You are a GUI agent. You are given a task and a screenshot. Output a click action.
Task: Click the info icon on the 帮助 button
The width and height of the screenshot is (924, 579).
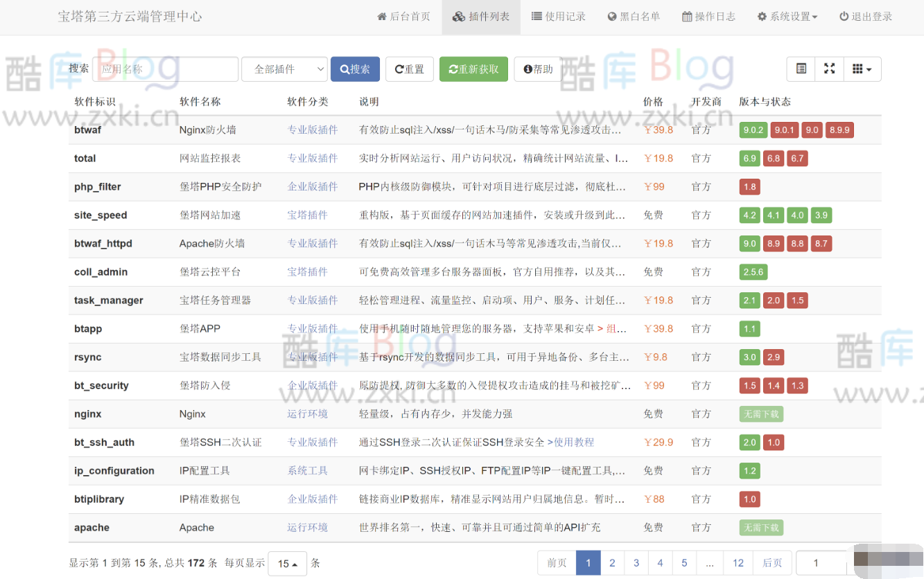(528, 69)
